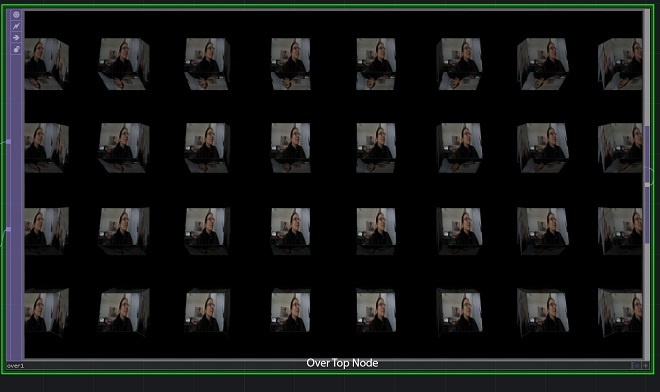This screenshot has height=392, width=660.
Task: Toggle the Clone Immune lightning flag
Action: tap(16, 26)
